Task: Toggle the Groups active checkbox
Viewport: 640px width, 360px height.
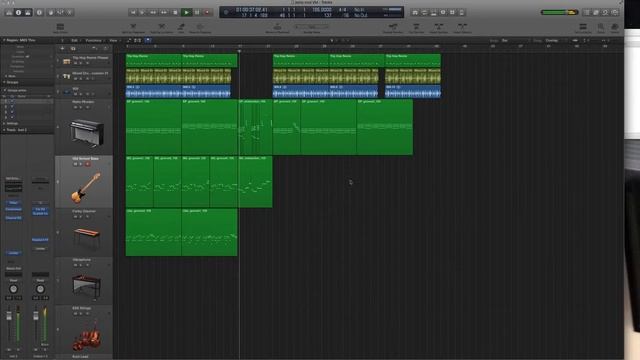Action: point(5,90)
